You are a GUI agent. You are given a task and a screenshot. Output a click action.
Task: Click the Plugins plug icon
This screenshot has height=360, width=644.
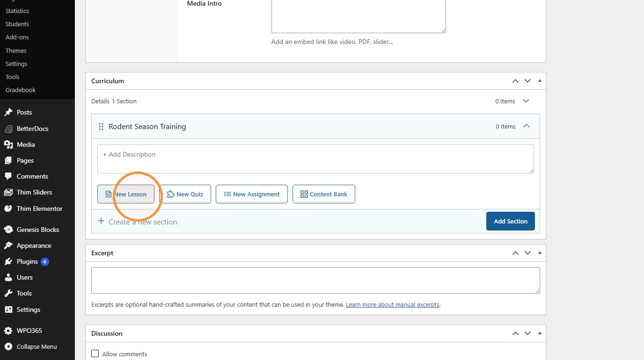[x=8, y=261]
